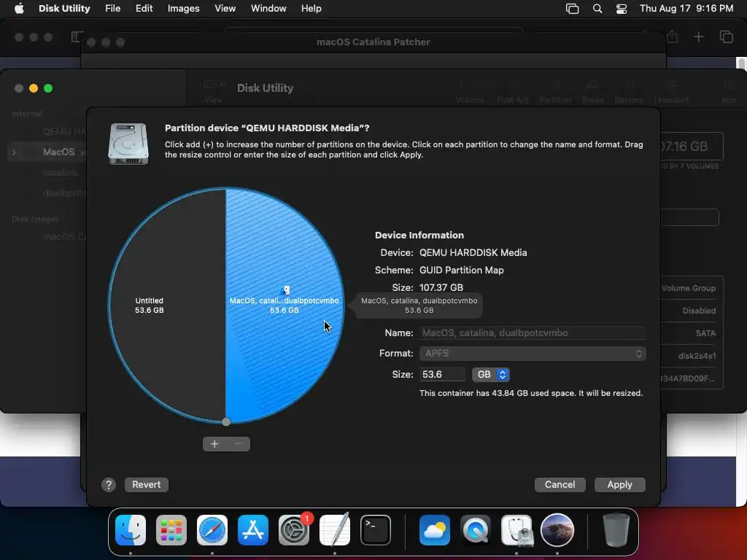Click macOS Catalina Patcher Dock icon
Viewport: 747px width, 560px height.
click(557, 530)
